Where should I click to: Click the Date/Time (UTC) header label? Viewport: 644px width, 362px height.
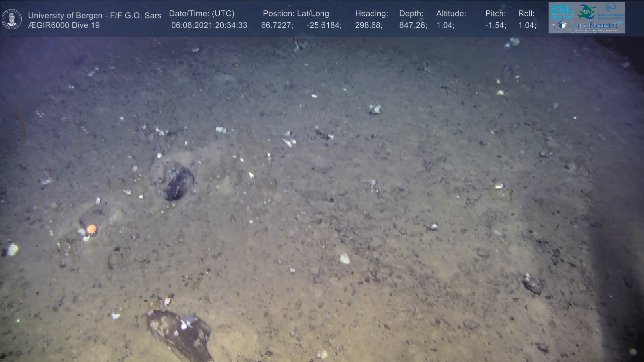(202, 14)
